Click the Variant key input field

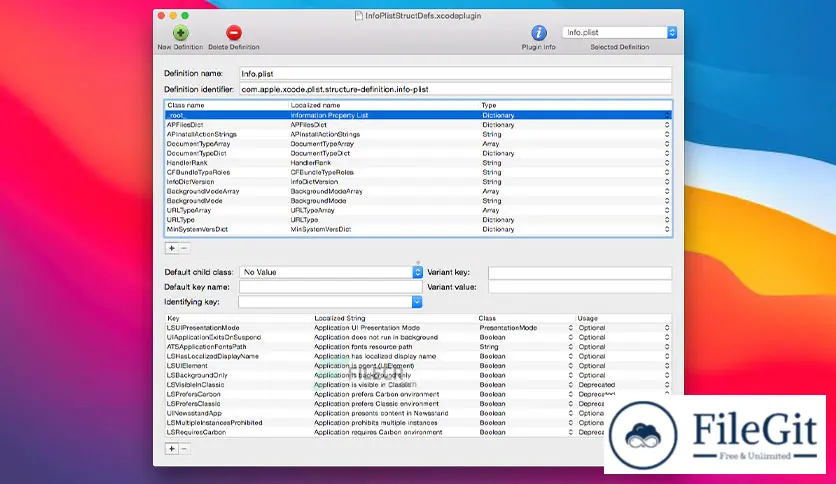[579, 272]
